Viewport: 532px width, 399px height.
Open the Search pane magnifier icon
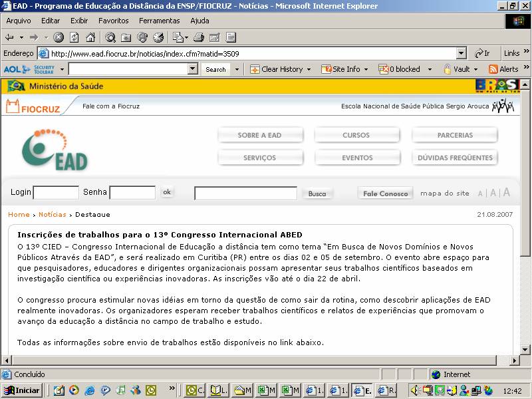tap(110, 37)
